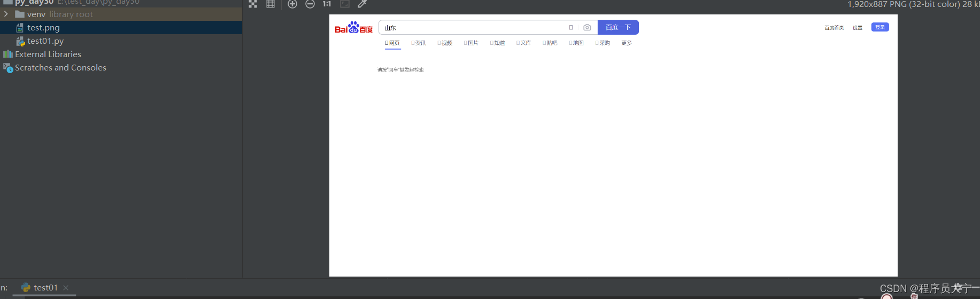Click the blue 登录 login button
This screenshot has width=980, height=299.
pos(880,27)
